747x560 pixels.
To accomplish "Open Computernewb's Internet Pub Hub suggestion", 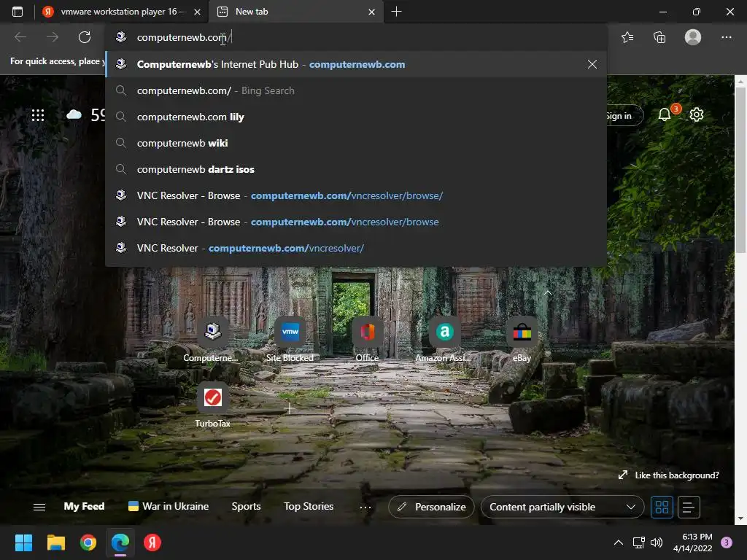I will [x=356, y=64].
